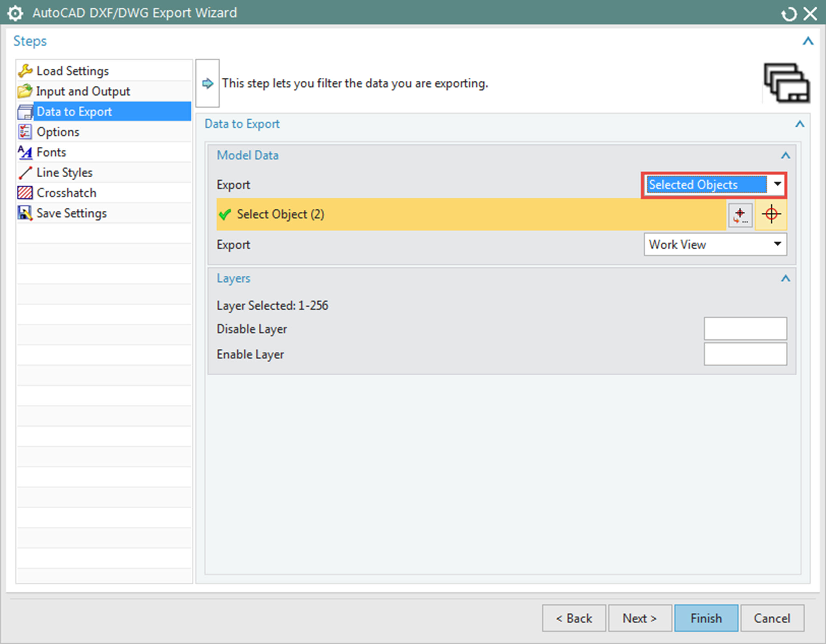Click the Fonts step letter icon
This screenshot has width=826, height=644.
tap(25, 152)
